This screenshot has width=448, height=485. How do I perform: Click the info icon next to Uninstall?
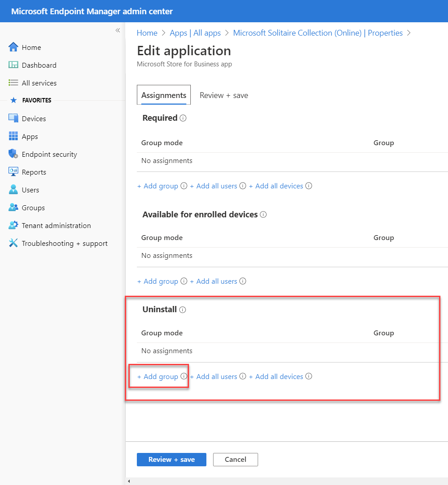coord(183,310)
